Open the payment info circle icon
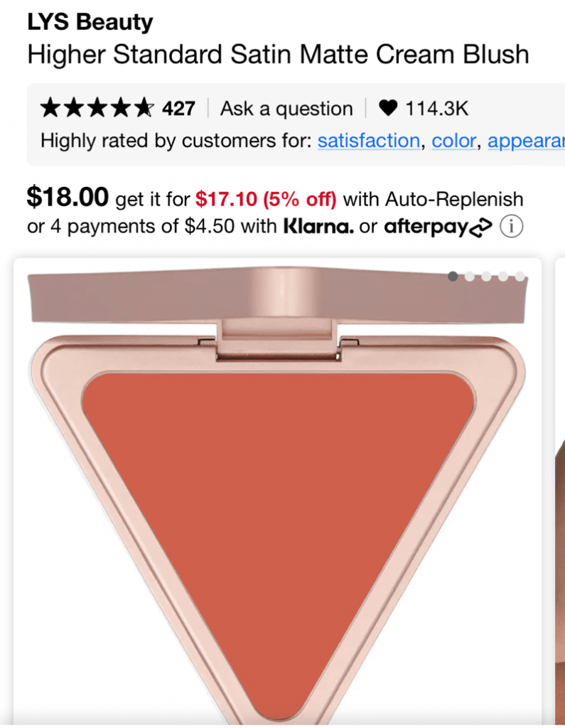The height and width of the screenshot is (728, 565). click(x=511, y=227)
